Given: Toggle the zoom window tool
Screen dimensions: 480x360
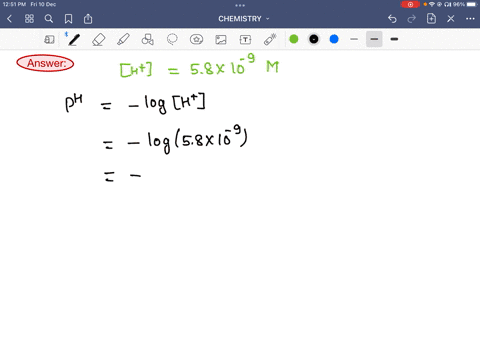Looking at the screenshot, I should 49,39.
